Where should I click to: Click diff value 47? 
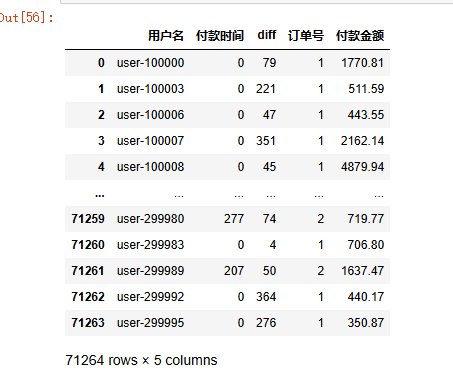click(269, 115)
